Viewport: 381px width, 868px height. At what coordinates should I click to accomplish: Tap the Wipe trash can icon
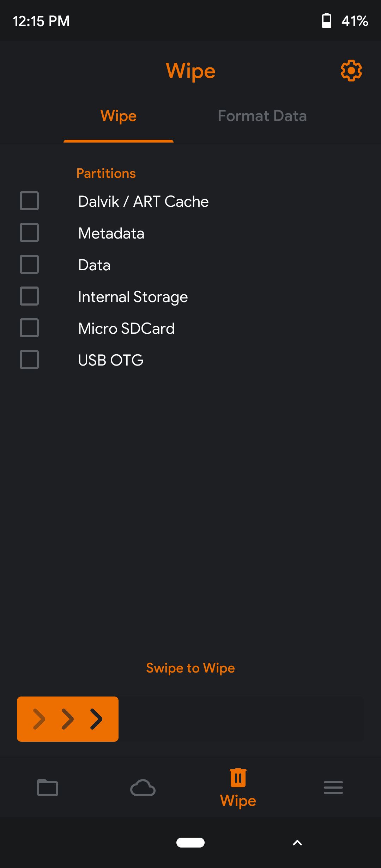pyautogui.click(x=238, y=778)
